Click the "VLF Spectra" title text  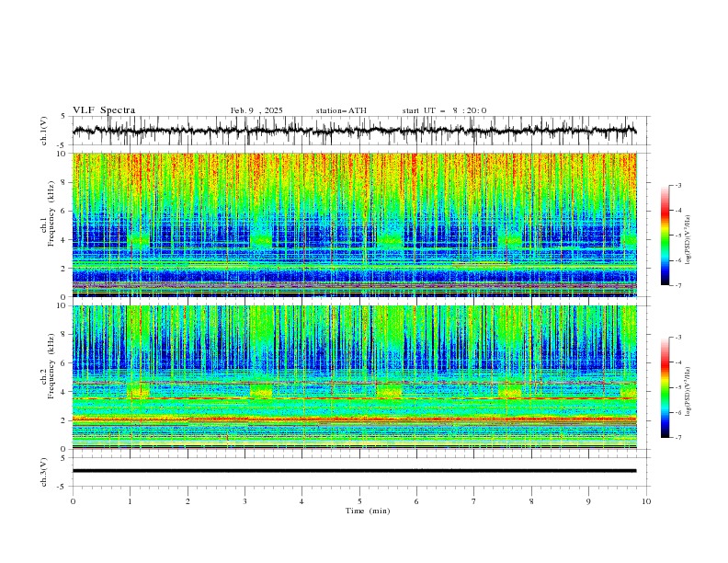(104, 110)
